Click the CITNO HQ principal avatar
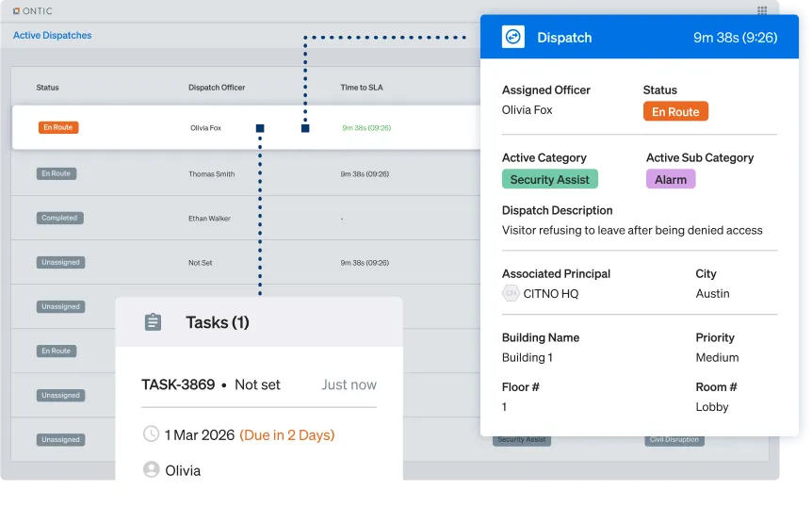812x507 pixels. (511, 294)
